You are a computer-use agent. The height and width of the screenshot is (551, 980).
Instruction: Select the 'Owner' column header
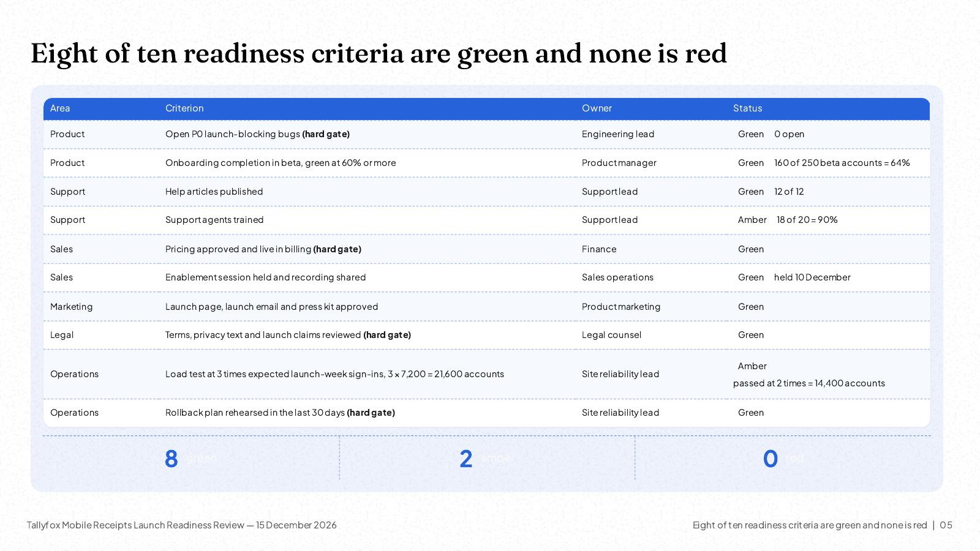pos(597,108)
